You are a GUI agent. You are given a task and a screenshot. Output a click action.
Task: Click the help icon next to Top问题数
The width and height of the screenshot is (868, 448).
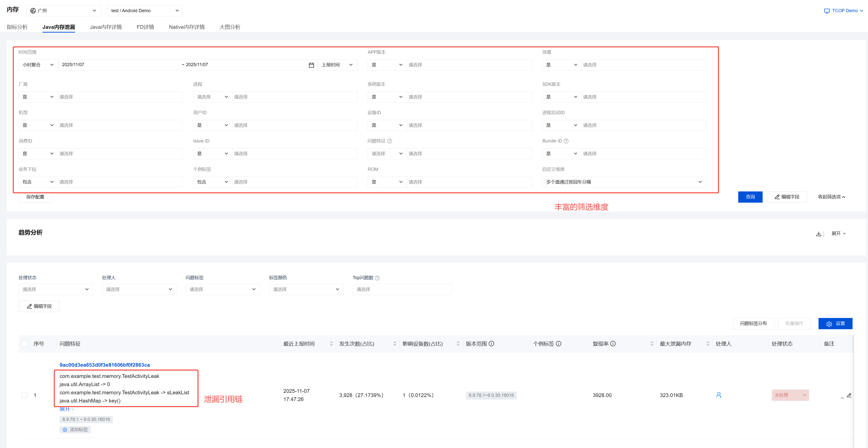click(x=377, y=278)
